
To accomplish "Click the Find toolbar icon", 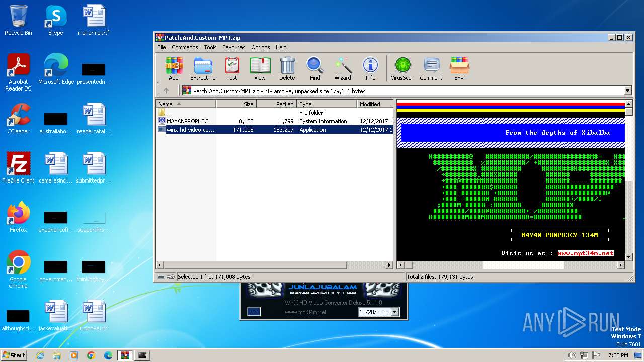I will (x=315, y=68).
